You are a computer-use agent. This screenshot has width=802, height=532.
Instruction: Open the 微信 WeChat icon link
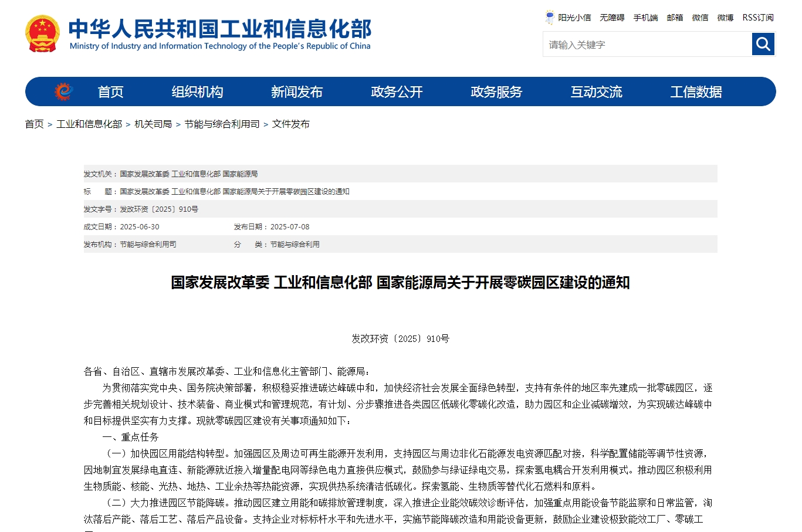pyautogui.click(x=699, y=18)
